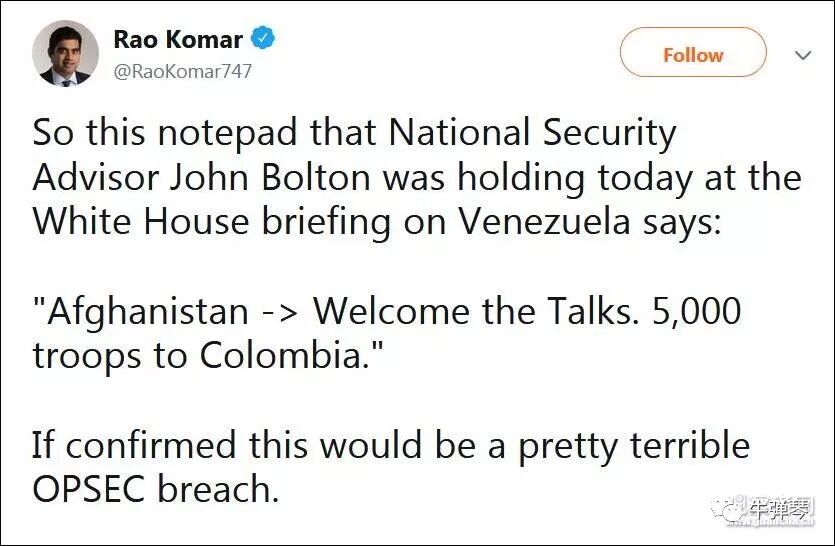Image resolution: width=835 pixels, height=546 pixels.
Task: Click the Follow button
Action: [693, 52]
